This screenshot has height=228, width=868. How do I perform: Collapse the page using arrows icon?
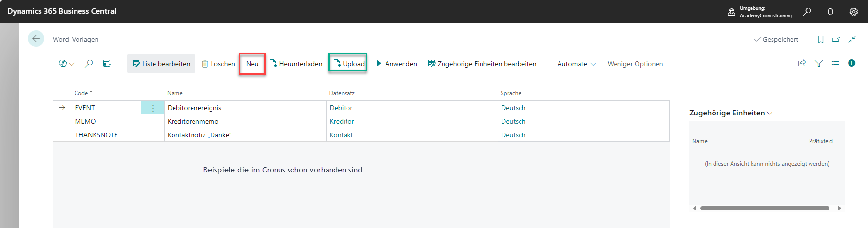tap(852, 39)
